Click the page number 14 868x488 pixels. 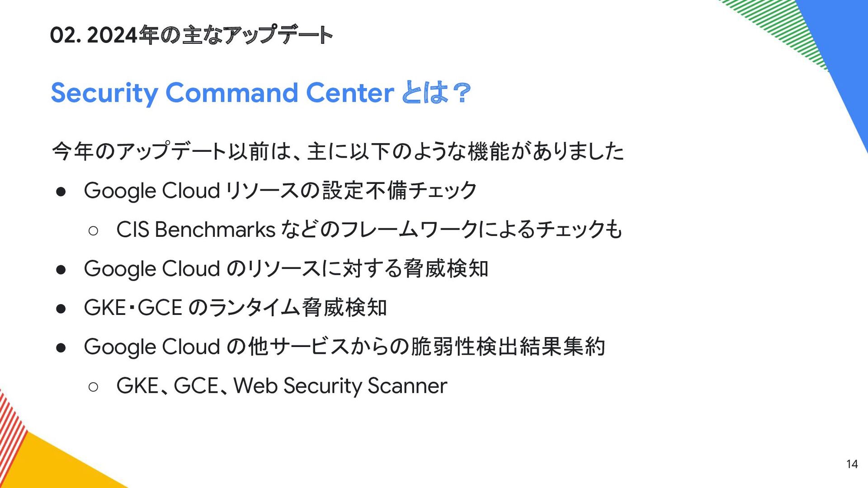852,464
